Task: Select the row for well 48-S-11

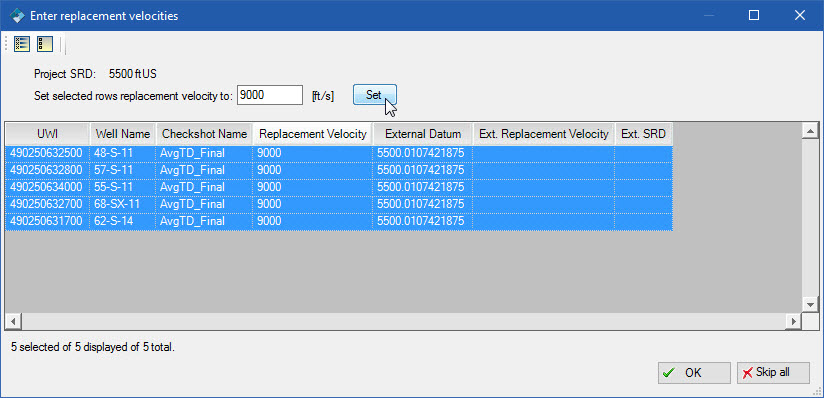Action: coord(339,154)
